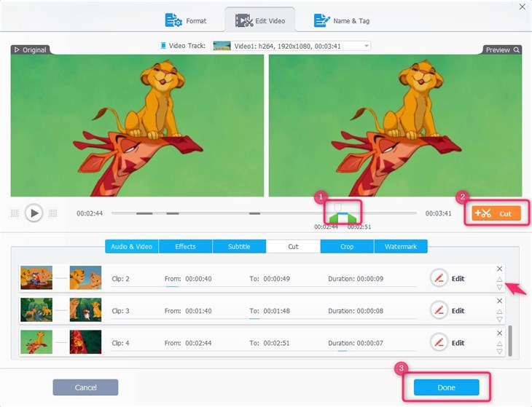The image size is (532, 407).
Task: Open the Subtitle tab
Action: click(x=239, y=246)
